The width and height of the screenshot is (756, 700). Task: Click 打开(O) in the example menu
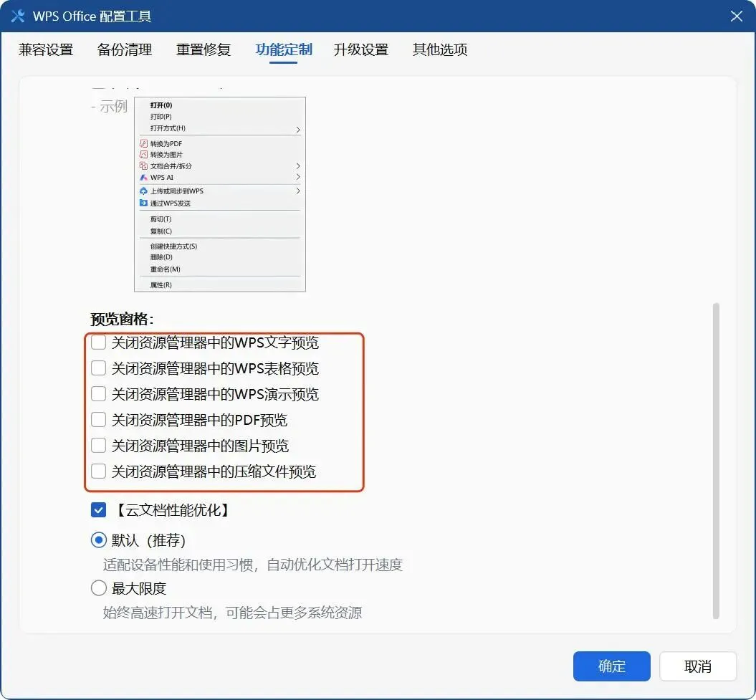tap(161, 105)
